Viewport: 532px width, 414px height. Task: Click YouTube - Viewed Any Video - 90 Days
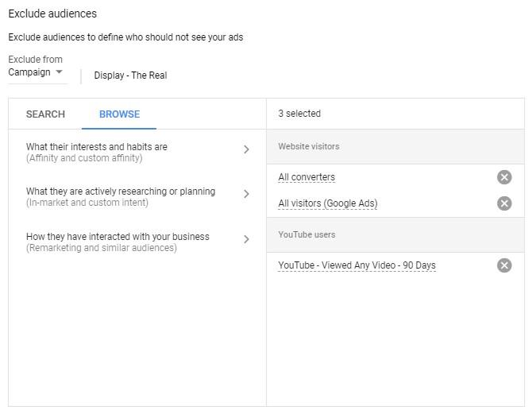coord(357,265)
